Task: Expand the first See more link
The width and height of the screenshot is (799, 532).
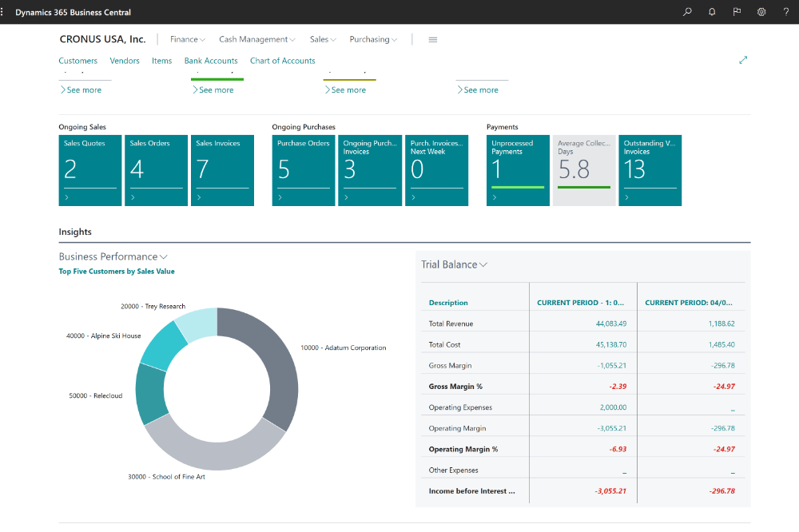Action: click(81, 89)
